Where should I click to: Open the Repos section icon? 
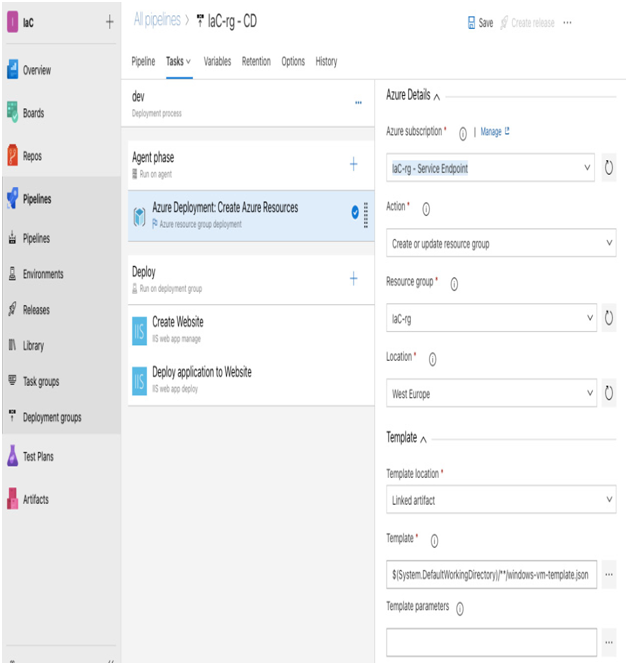(x=13, y=156)
